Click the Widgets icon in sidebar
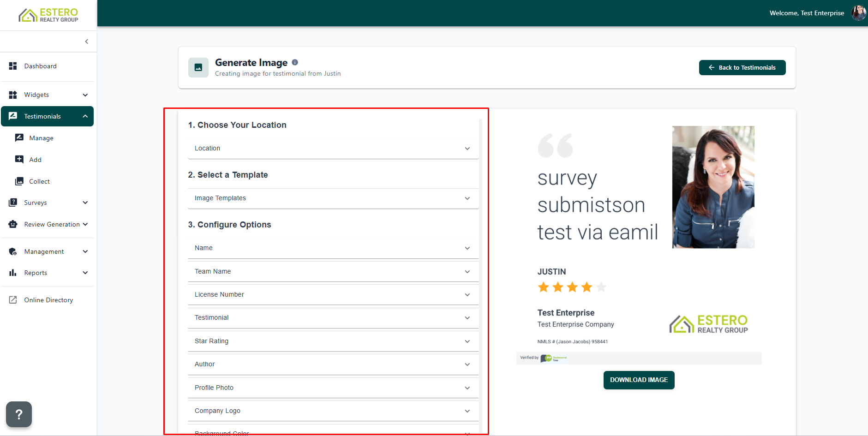The height and width of the screenshot is (436, 868). pyautogui.click(x=13, y=95)
